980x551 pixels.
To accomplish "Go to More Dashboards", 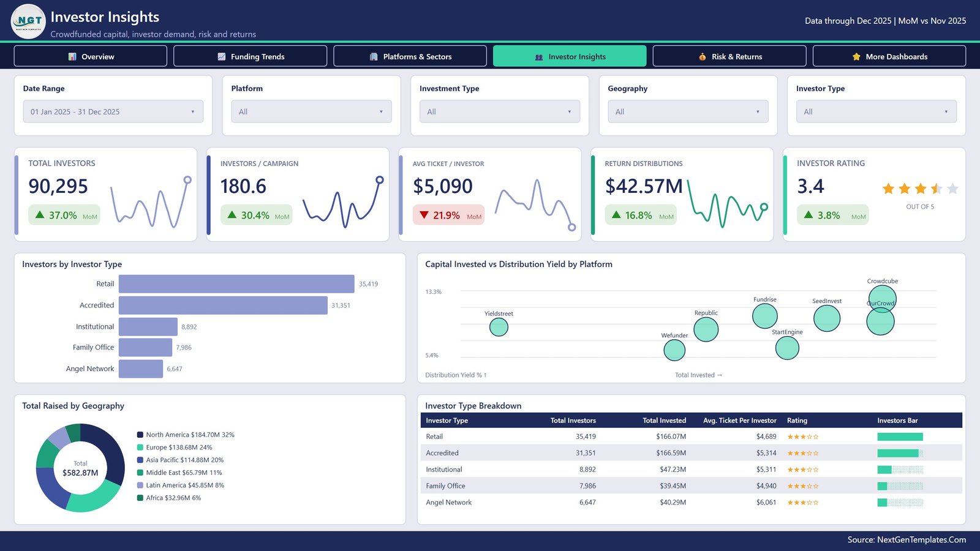I will [x=889, y=56].
